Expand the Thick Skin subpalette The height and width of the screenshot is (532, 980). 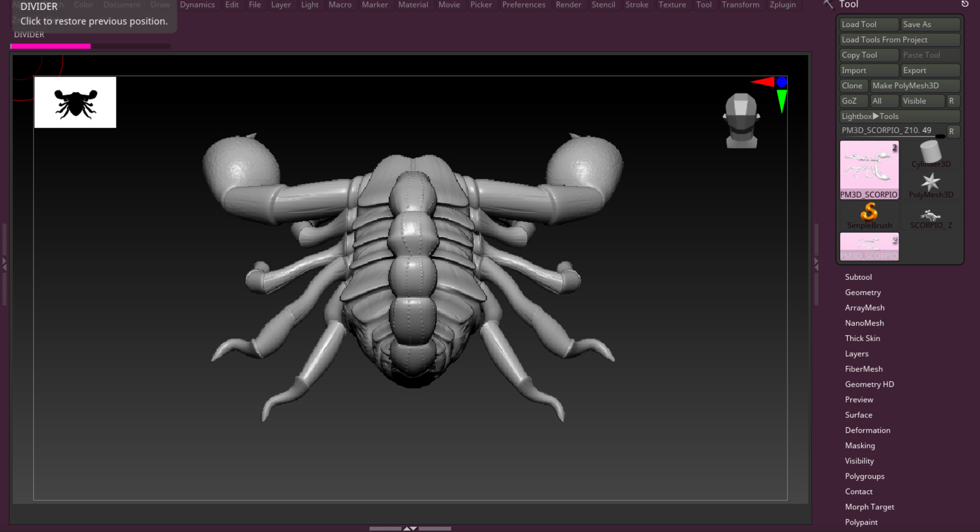click(x=862, y=338)
